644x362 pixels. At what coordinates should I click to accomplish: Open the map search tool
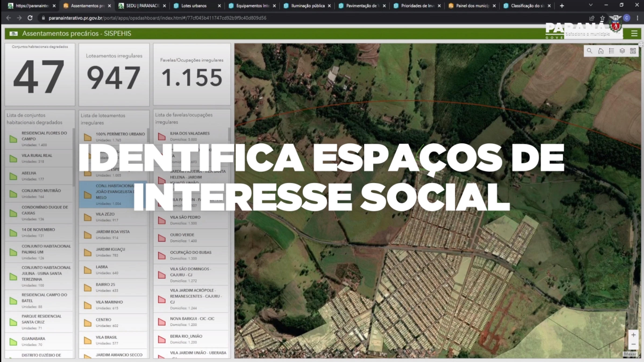point(589,51)
